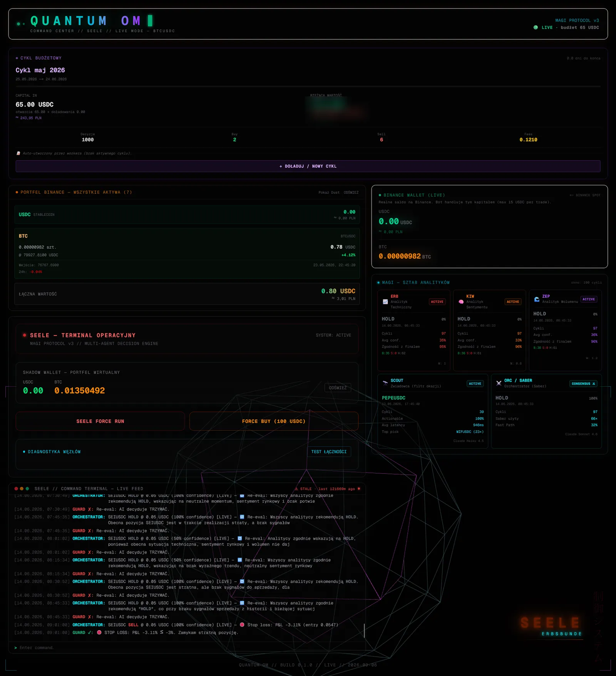
Task: Click the ZEP volume analyst whale icon
Action: [537, 299]
